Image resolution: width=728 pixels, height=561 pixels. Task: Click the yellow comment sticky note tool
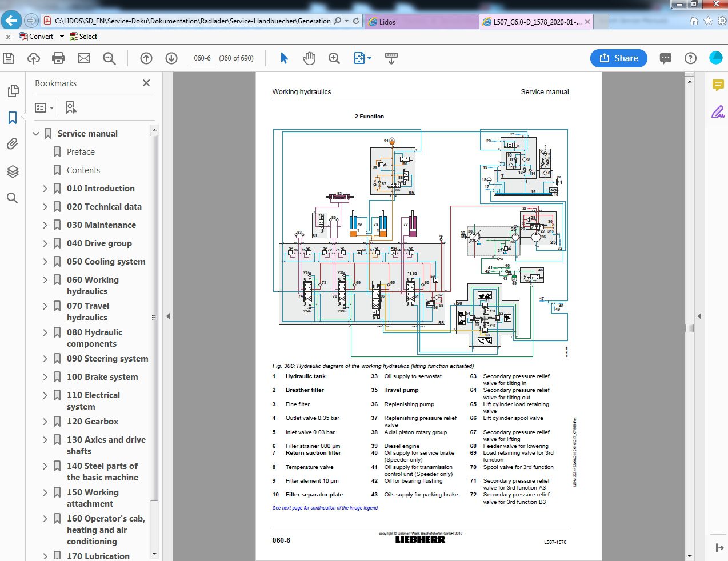coord(718,85)
